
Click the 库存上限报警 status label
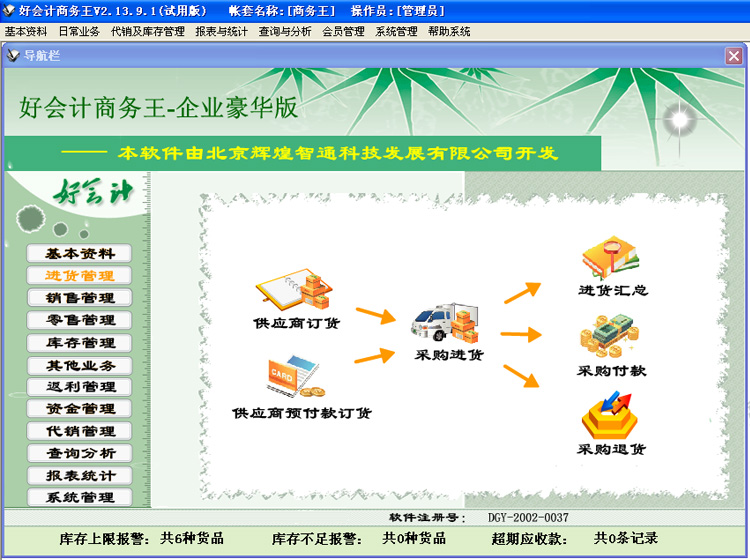point(104,539)
